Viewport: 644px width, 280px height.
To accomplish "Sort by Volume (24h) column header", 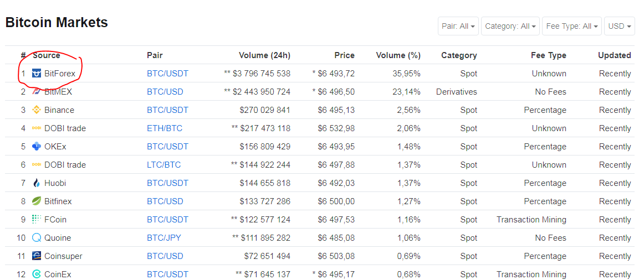I will [264, 55].
